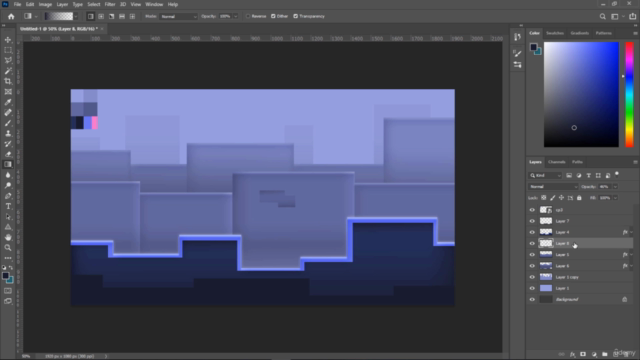Viewport: 640px width, 360px height.
Task: Expand Layer 4 effects chevron
Action: pyautogui.click(x=631, y=232)
